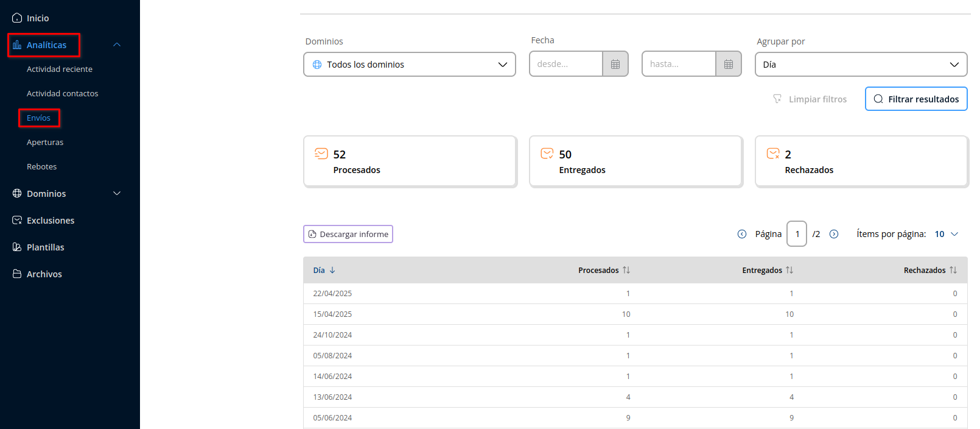Image resolution: width=980 pixels, height=429 pixels.
Task: Collapse the Analíticas sidebar section
Action: tap(117, 45)
